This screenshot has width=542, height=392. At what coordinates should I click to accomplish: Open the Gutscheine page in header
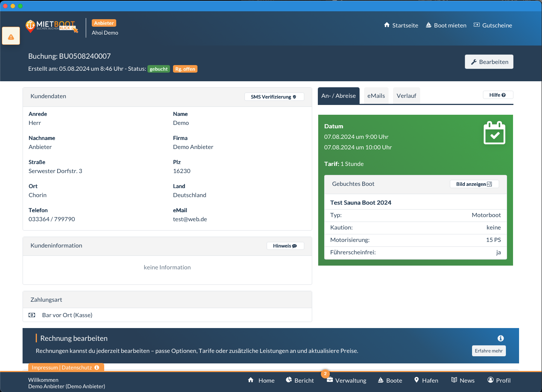point(493,25)
